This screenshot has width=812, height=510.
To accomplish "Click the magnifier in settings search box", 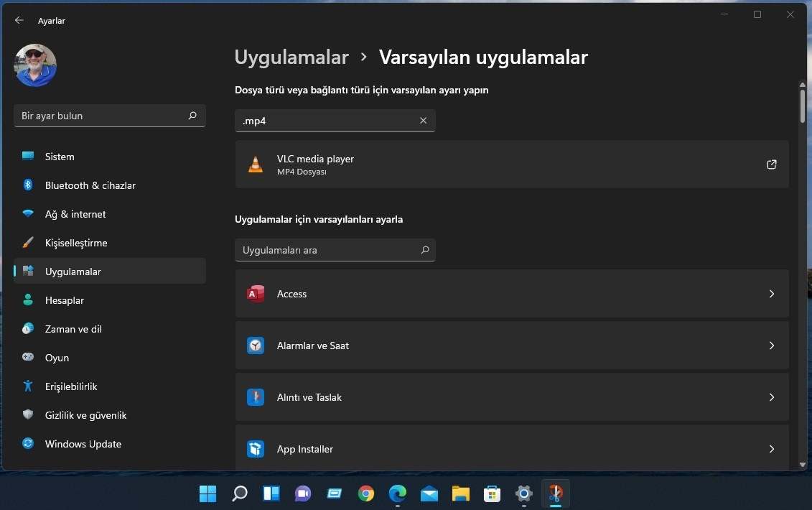I will coord(192,116).
